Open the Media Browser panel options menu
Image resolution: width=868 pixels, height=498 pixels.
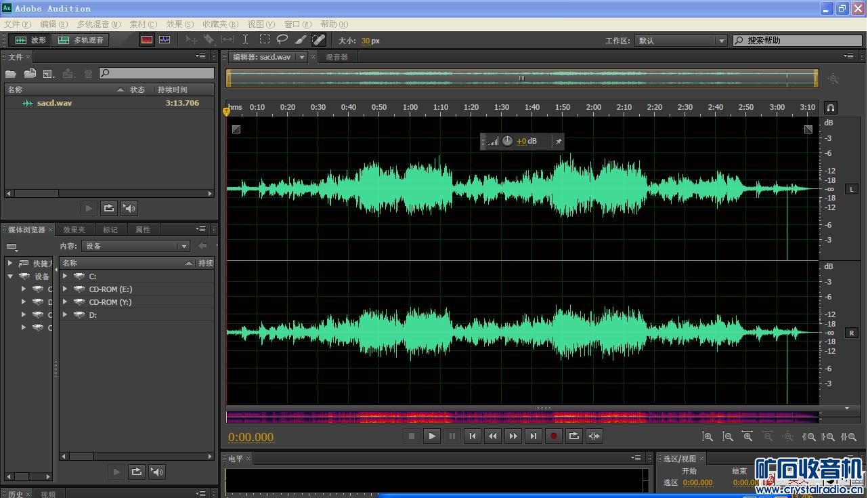[x=200, y=229]
